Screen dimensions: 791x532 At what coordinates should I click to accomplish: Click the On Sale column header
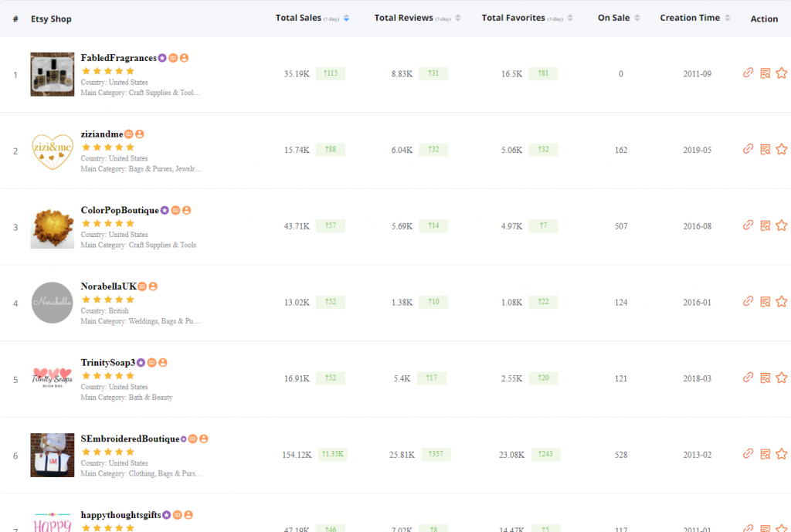pos(613,18)
